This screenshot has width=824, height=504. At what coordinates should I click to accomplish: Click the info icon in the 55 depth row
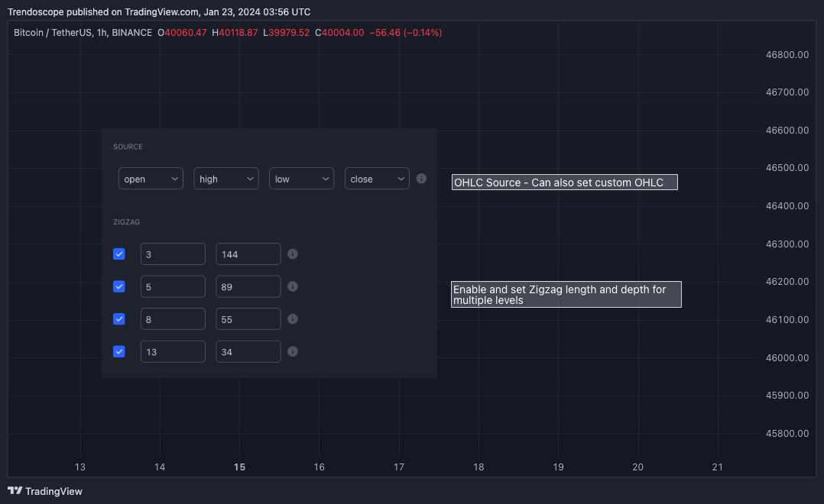(x=293, y=319)
